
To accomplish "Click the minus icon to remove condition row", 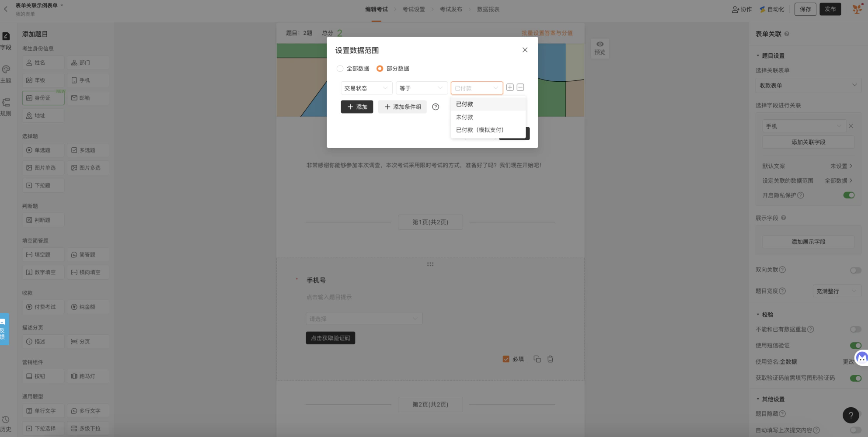I will coord(520,87).
